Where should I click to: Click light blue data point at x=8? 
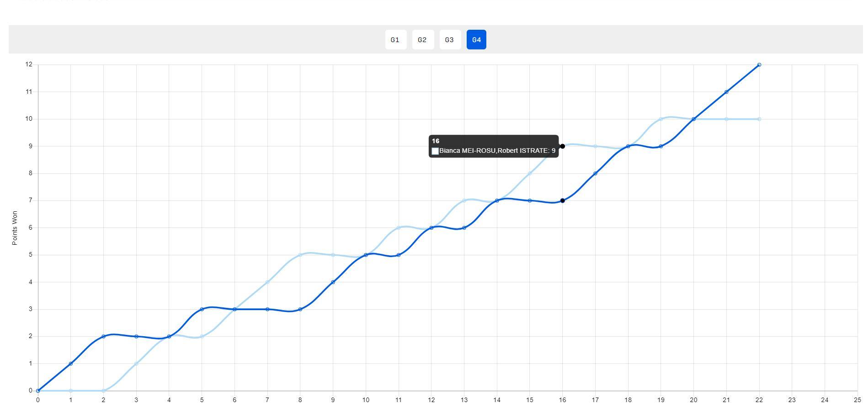coord(300,255)
